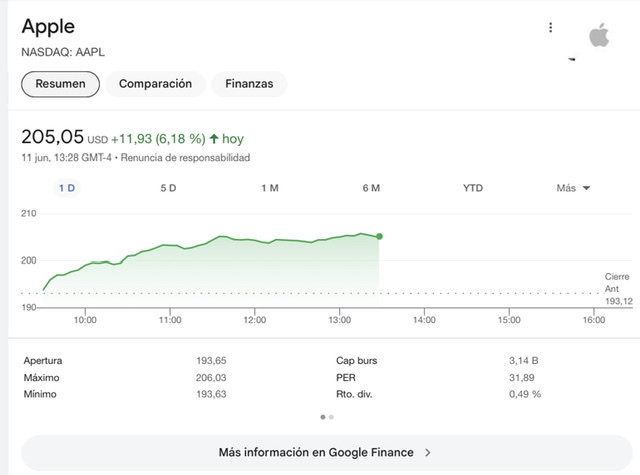Screen dimensions: 640x475
Task: Switch chart to 5 D range
Action: (168, 188)
